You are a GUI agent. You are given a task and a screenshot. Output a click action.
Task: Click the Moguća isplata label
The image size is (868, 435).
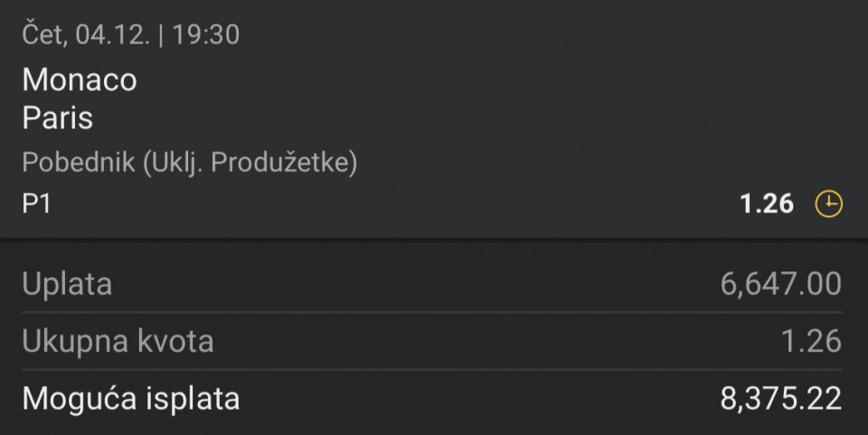pos(131,398)
